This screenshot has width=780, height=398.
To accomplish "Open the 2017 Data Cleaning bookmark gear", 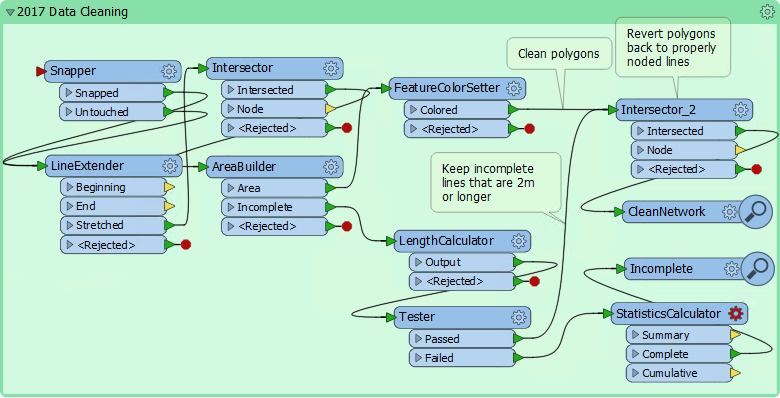I will (767, 12).
